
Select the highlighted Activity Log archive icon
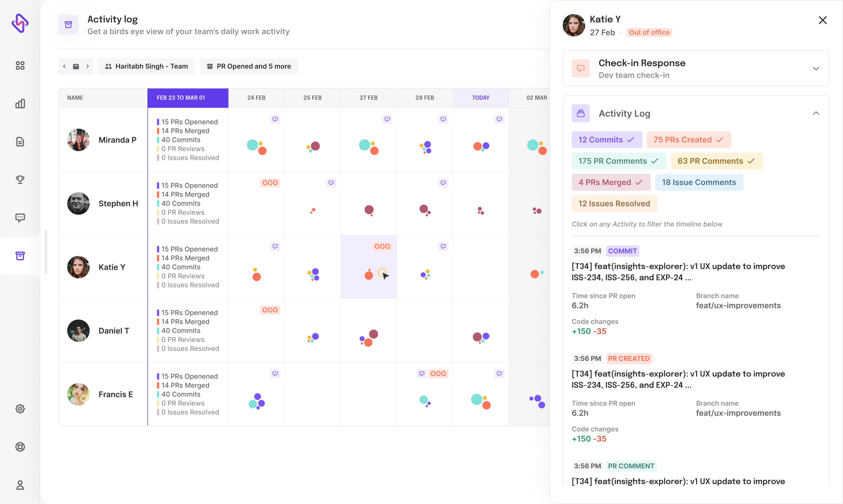pyautogui.click(x=20, y=256)
